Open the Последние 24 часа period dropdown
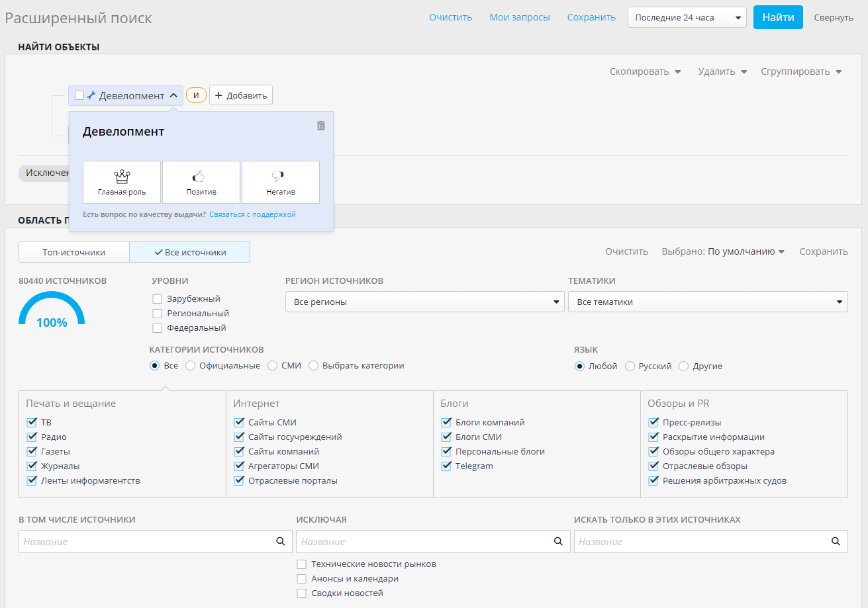 [x=687, y=18]
